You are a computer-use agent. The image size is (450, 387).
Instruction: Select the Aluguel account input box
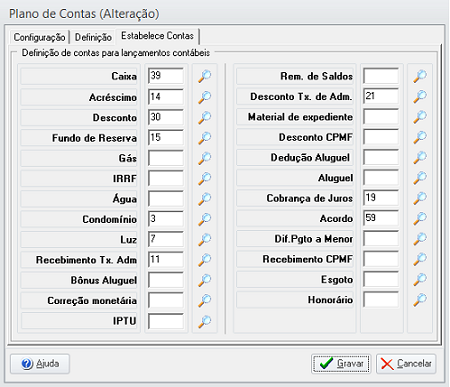[x=381, y=178]
